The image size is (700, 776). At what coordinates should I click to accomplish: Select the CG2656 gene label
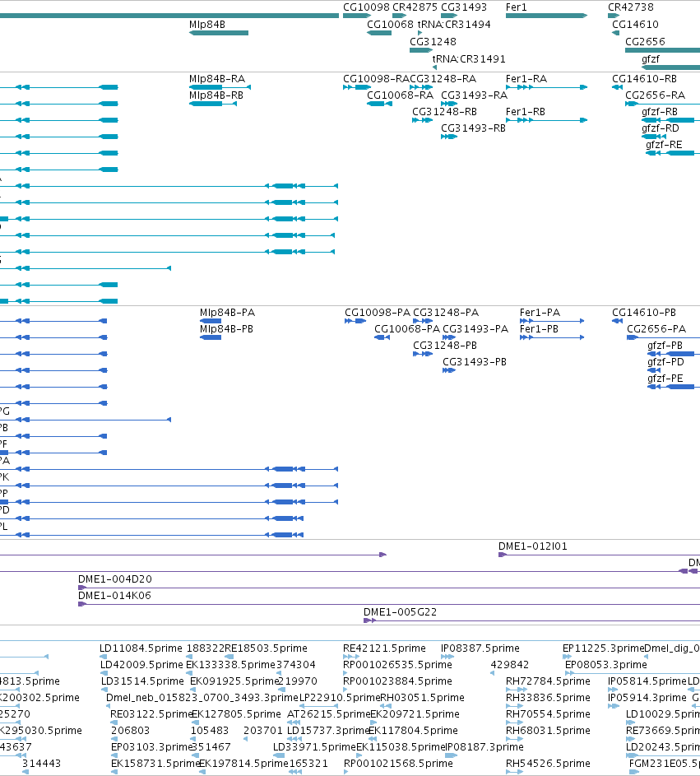click(x=645, y=42)
